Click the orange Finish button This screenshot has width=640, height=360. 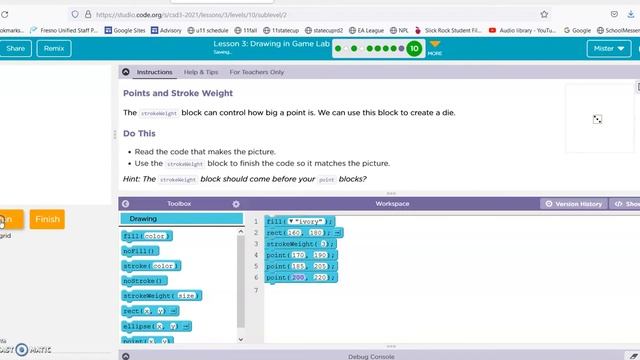pos(47,219)
